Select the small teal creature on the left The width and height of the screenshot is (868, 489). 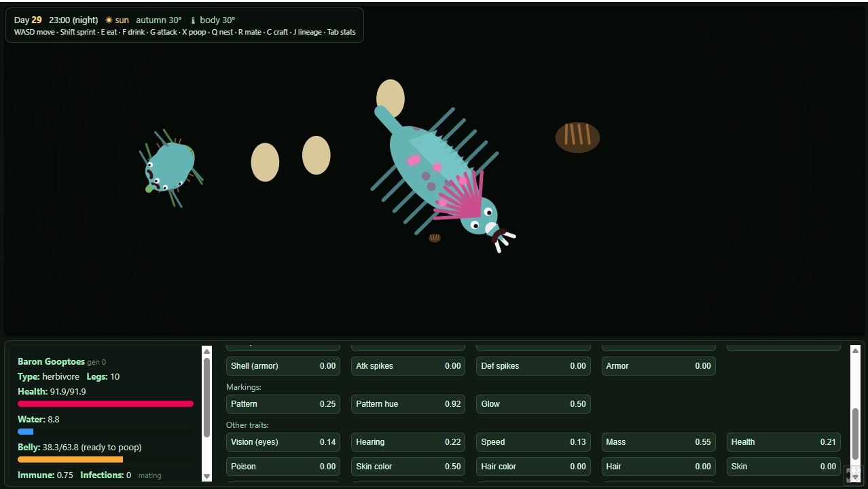tap(170, 168)
